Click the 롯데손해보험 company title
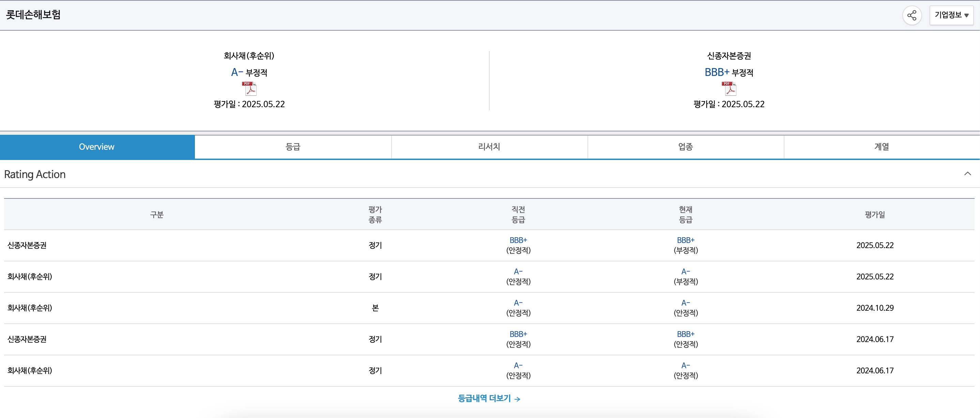This screenshot has height=418, width=980. pyautogui.click(x=33, y=15)
